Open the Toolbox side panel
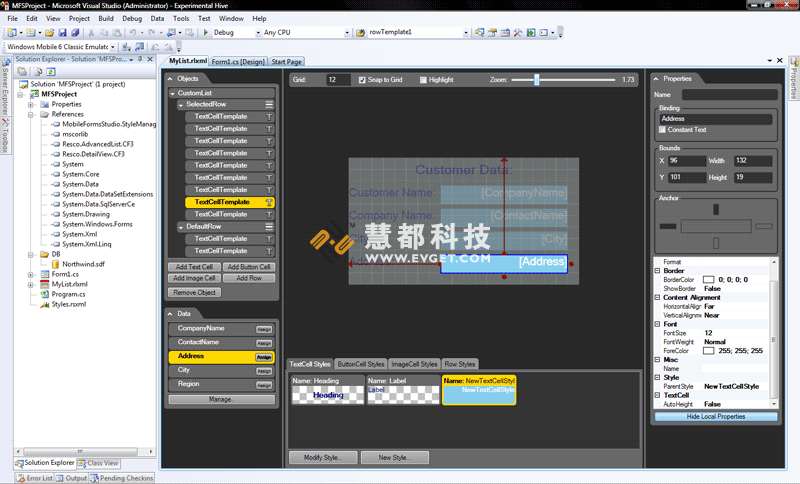Viewport: 800px width, 484px height. coord(4,136)
